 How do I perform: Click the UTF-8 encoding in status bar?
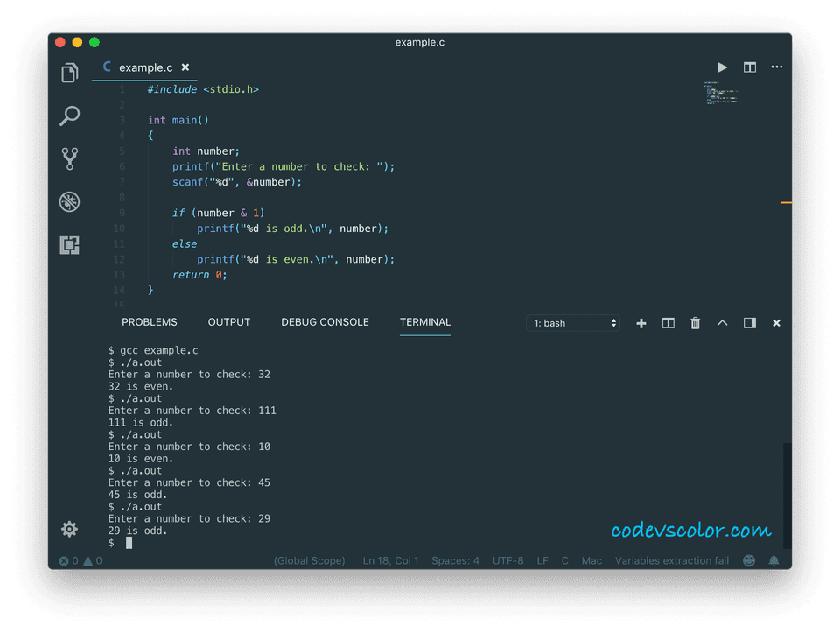508,560
